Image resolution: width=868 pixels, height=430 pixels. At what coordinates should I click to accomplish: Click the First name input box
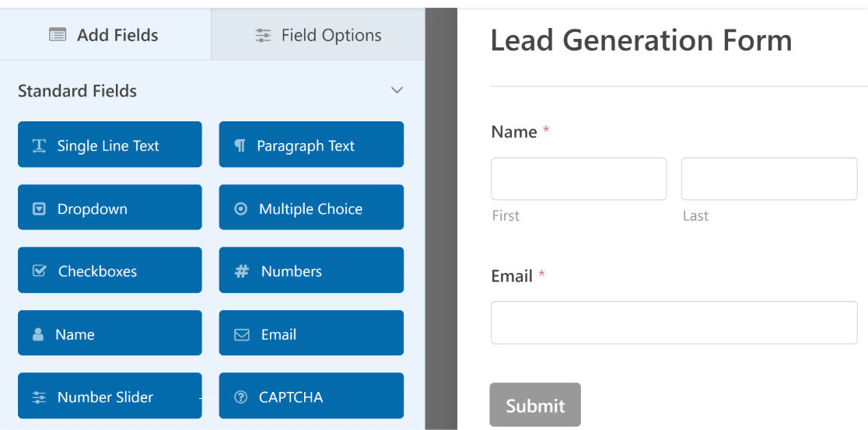click(579, 179)
